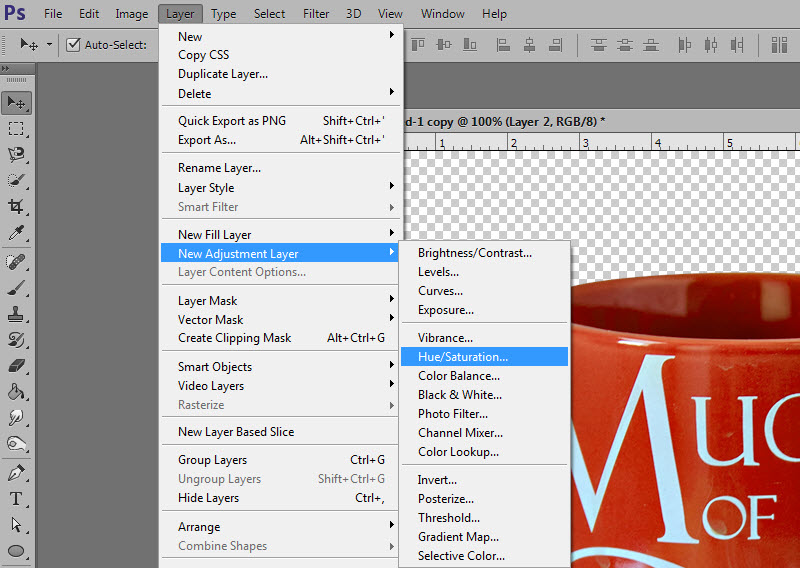800x568 pixels.
Task: Select the Eraser tool
Action: pyautogui.click(x=16, y=366)
